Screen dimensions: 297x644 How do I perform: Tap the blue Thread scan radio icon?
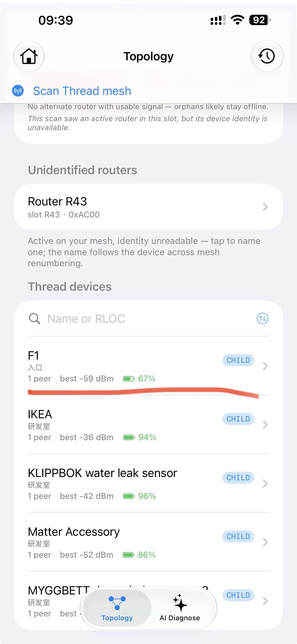tap(18, 91)
